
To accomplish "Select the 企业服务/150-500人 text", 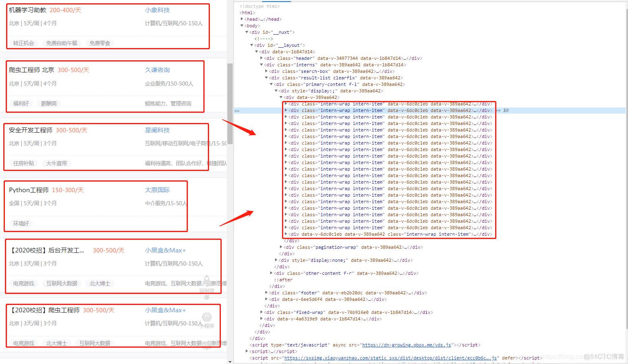I will coord(169,83).
